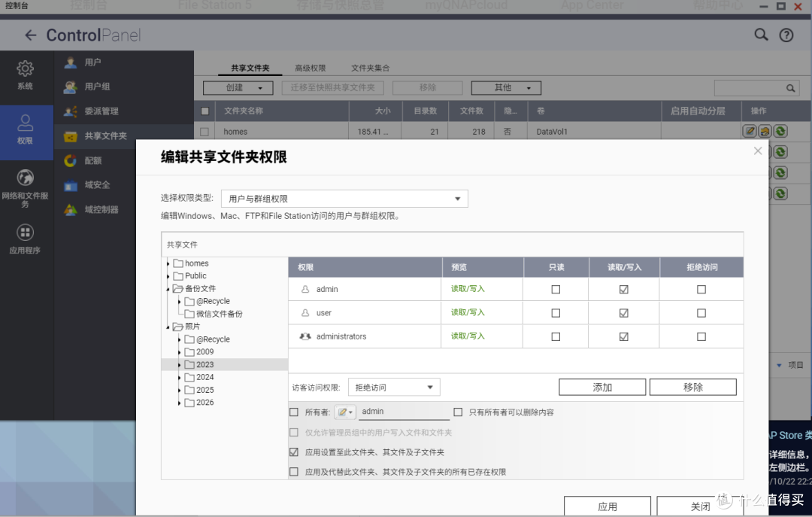Viewport: 812px width, 517px height.
Task: Open the Control Panel search magnifier
Action: pyautogui.click(x=761, y=35)
